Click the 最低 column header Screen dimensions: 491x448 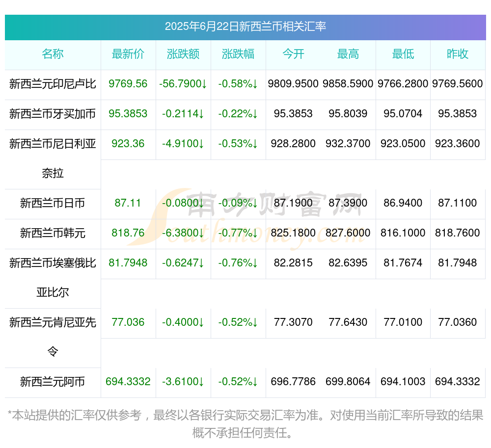403,54
